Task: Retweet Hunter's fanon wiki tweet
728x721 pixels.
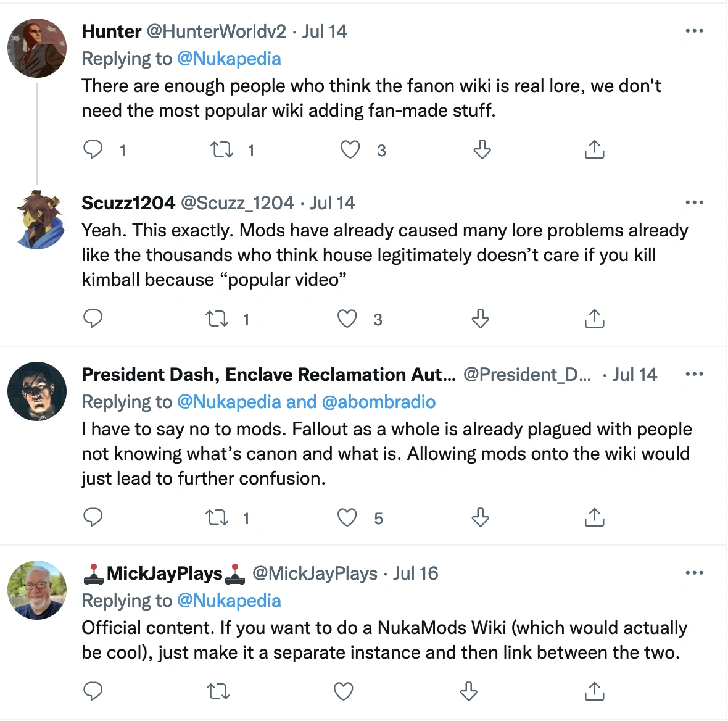Action: pyautogui.click(x=221, y=150)
